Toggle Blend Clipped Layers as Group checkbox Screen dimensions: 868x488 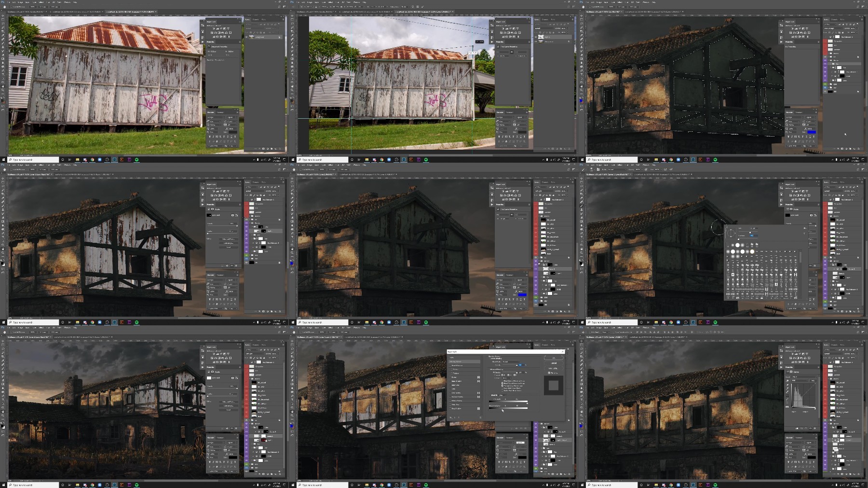coord(502,383)
